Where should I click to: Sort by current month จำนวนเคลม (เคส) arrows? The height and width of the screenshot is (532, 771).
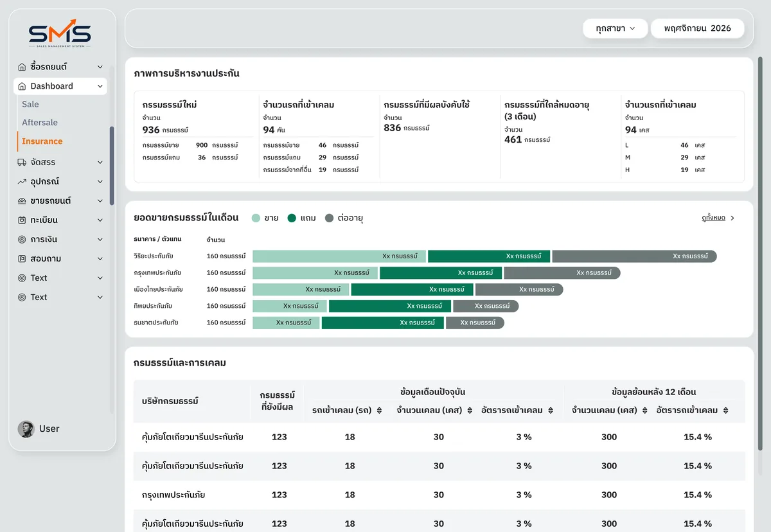[470, 411]
